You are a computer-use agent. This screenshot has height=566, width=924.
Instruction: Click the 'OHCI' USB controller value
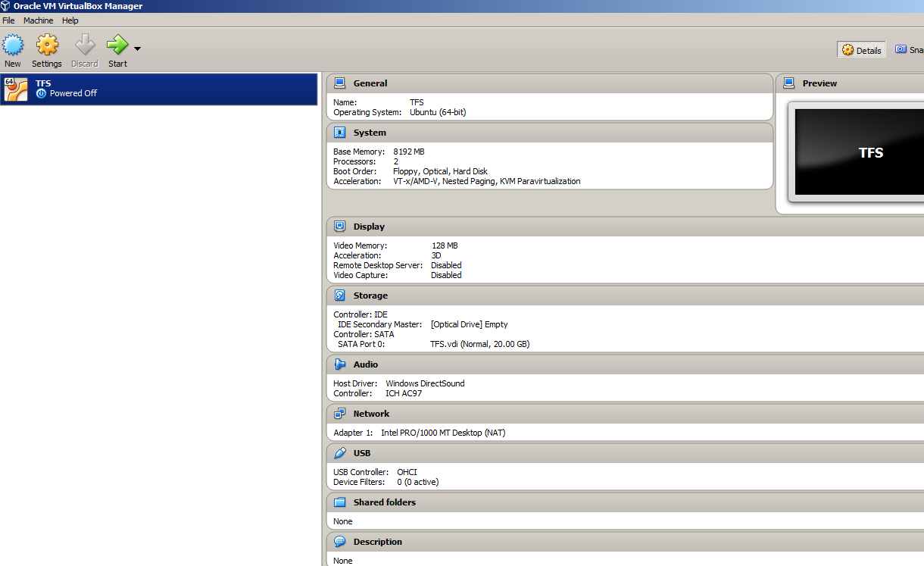pyautogui.click(x=407, y=472)
